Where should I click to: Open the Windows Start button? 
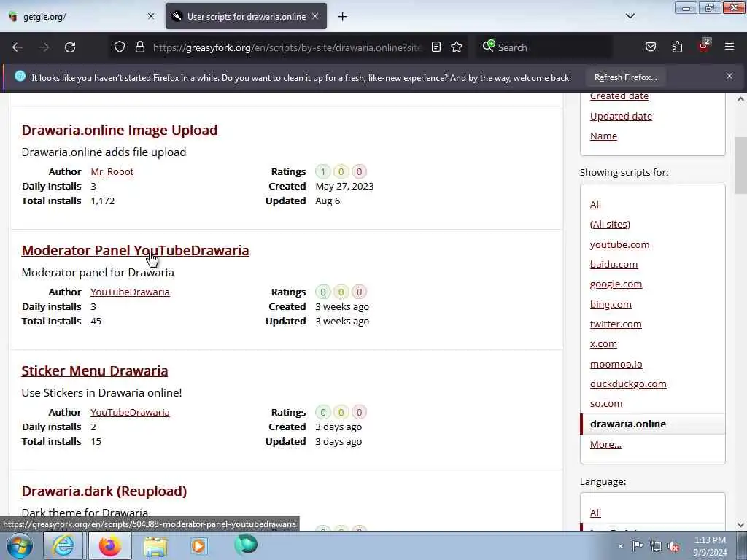point(20,545)
